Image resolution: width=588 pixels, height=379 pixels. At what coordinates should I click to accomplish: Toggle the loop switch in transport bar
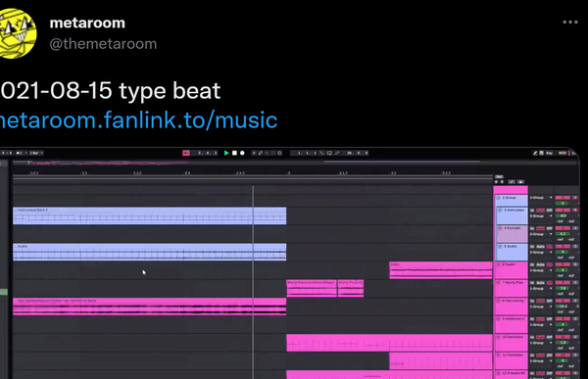pos(329,153)
